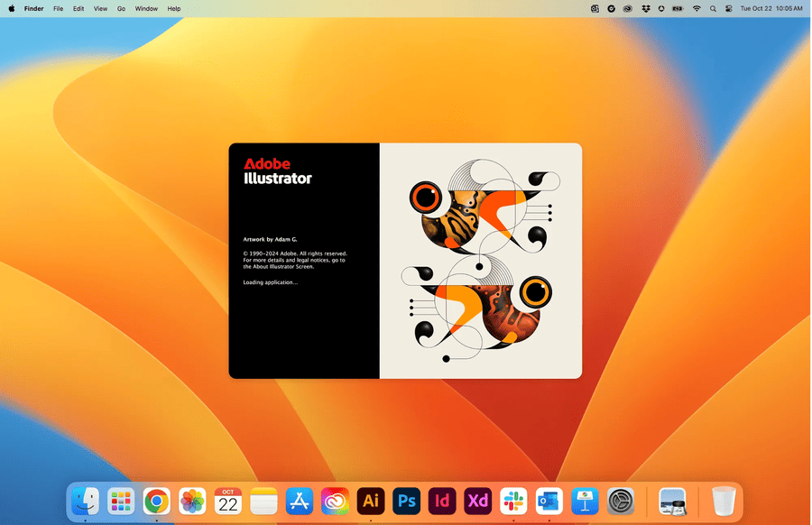Open InDesign from the Dock
This screenshot has height=525, width=812.
tap(443, 501)
